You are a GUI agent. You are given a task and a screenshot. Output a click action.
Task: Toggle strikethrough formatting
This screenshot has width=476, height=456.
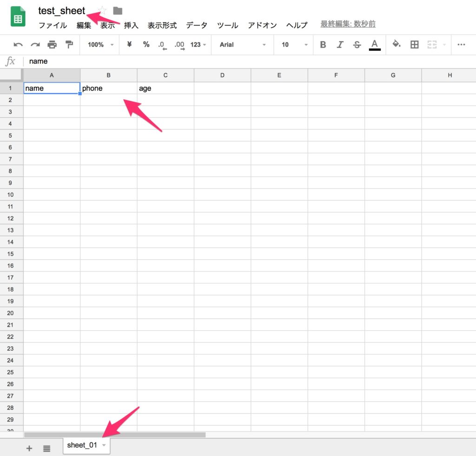pyautogui.click(x=357, y=45)
